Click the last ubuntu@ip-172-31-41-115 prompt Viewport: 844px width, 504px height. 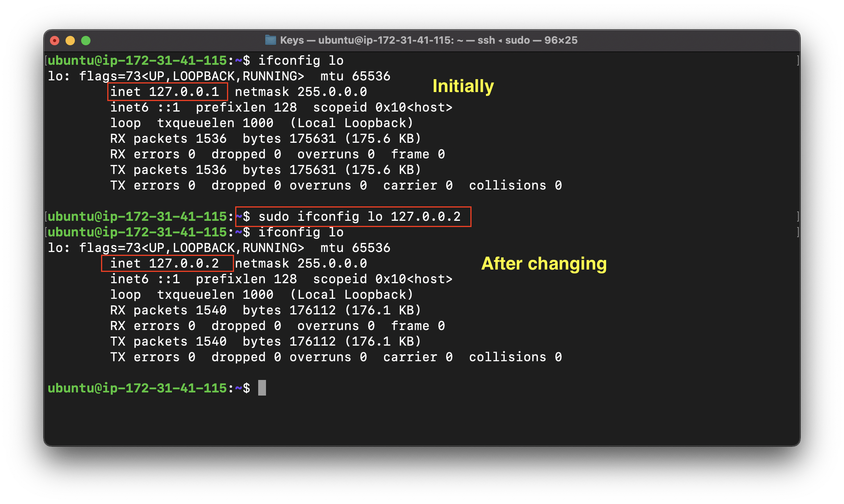point(149,388)
